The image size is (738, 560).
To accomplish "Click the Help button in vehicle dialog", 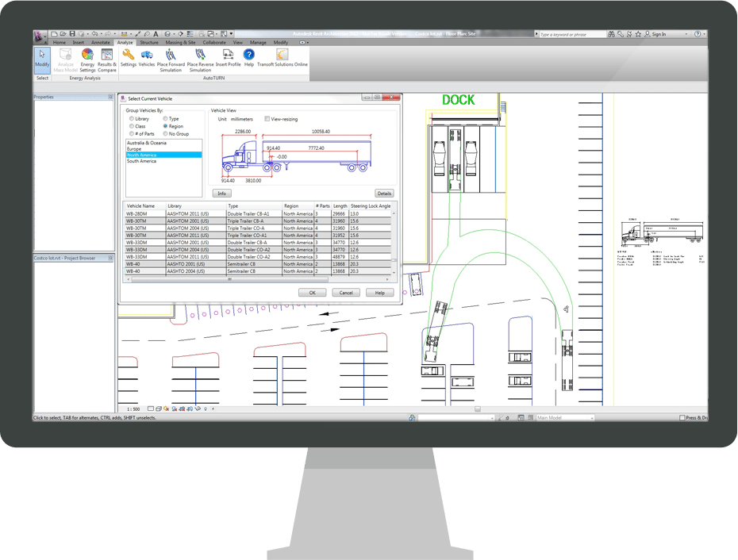I will [380, 293].
